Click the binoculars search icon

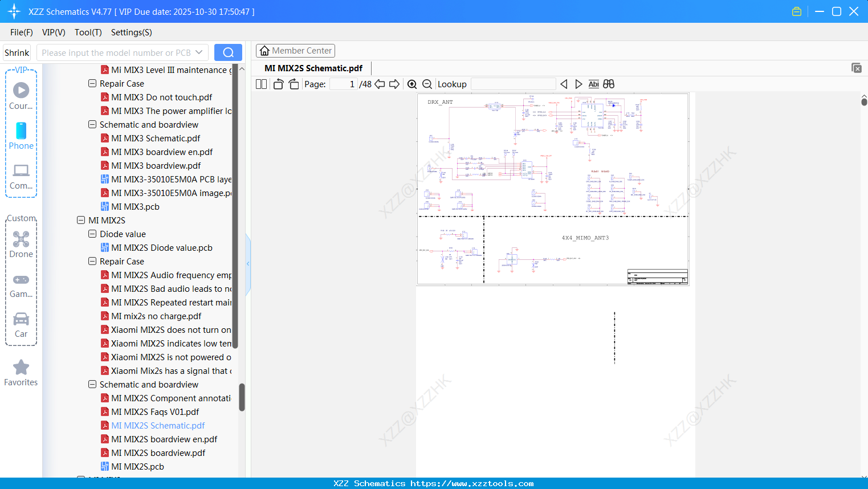coord(609,84)
